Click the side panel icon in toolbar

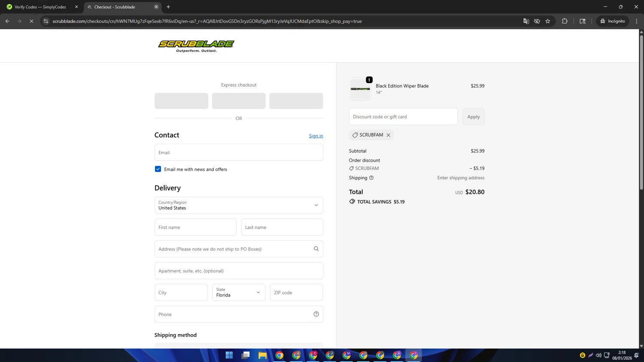(583, 21)
